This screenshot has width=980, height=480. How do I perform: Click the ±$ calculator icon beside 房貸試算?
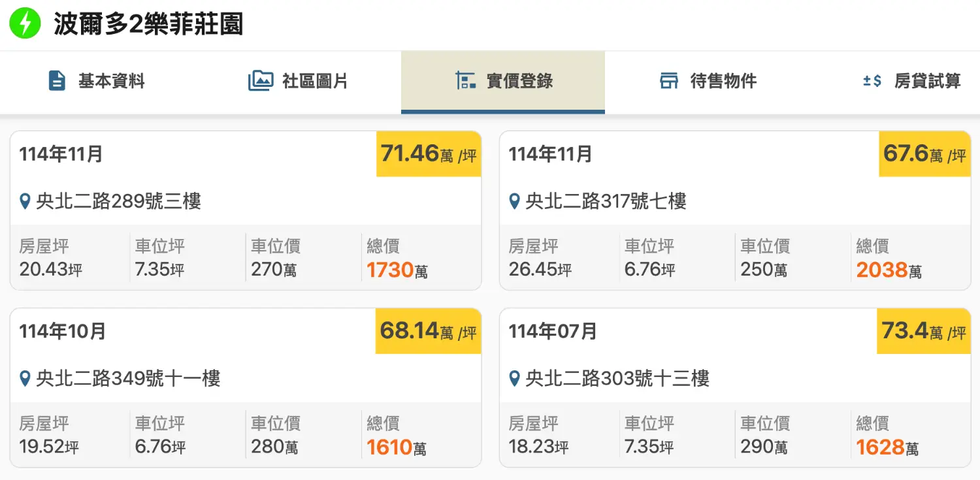(x=872, y=81)
